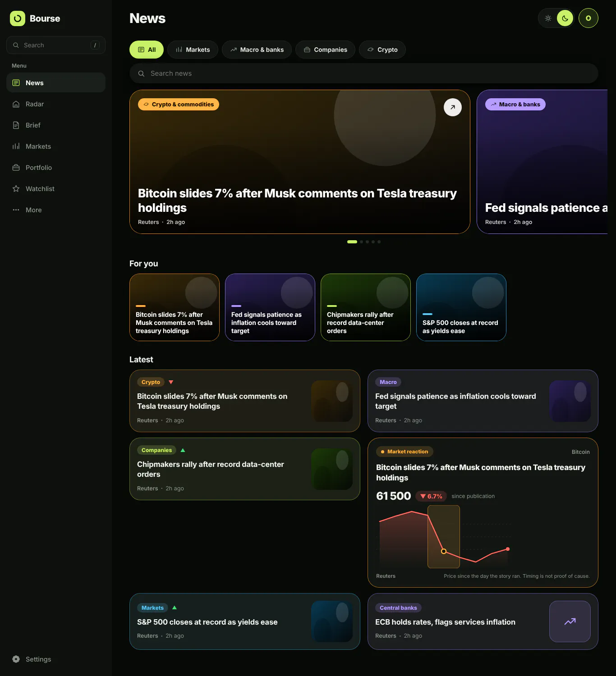Open the Brief sidebar item
Screen dimensions: 616x676
pyautogui.click(x=56, y=125)
